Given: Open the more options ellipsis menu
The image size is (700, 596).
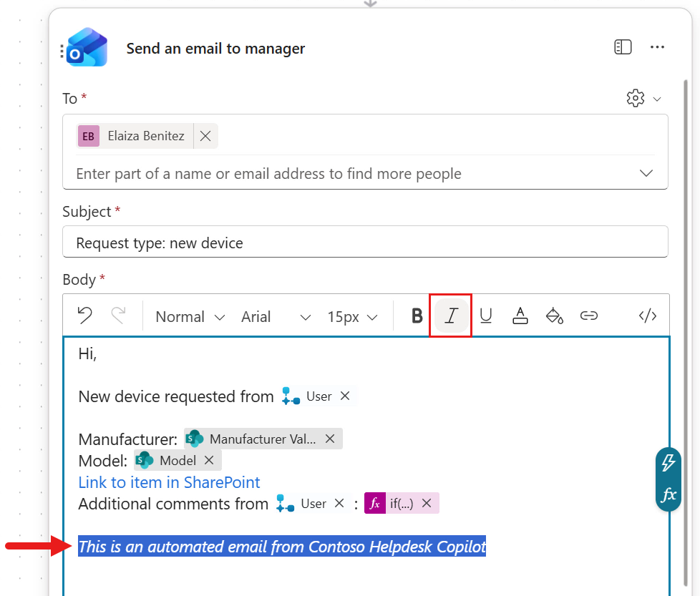Looking at the screenshot, I should tap(657, 47).
